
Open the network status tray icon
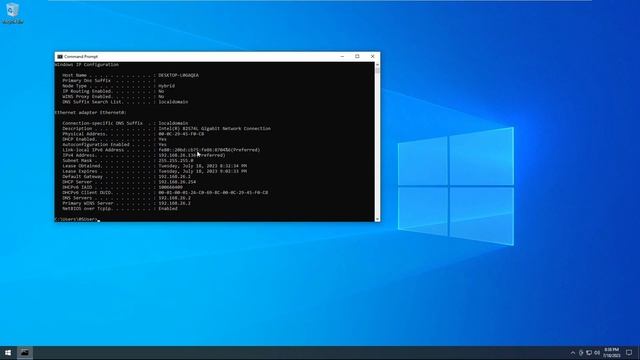pos(589,353)
